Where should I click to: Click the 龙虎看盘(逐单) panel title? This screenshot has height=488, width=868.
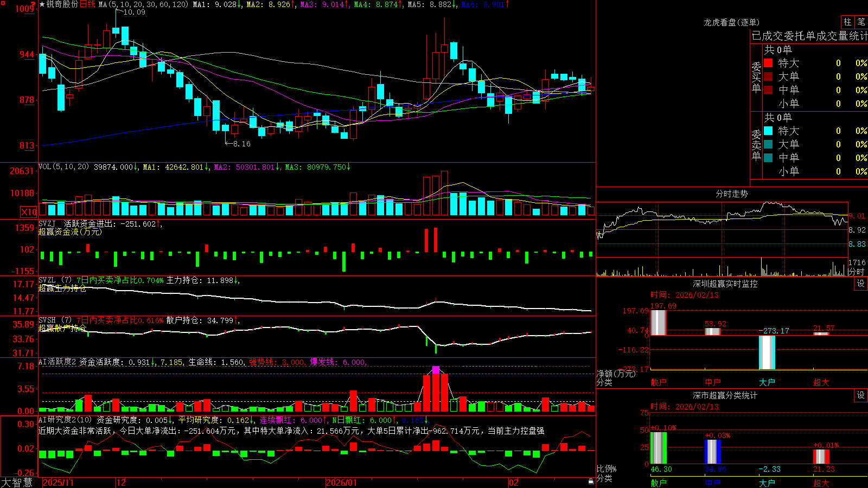[732, 22]
